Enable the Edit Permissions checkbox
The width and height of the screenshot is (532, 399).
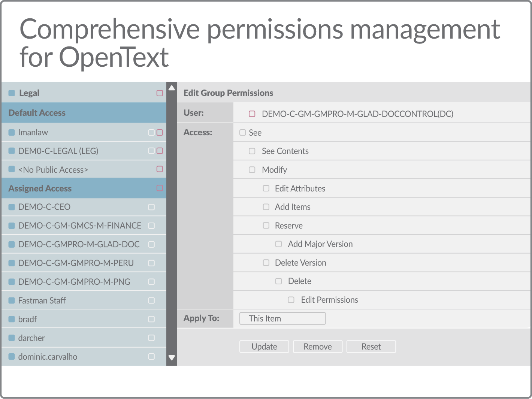tap(291, 300)
